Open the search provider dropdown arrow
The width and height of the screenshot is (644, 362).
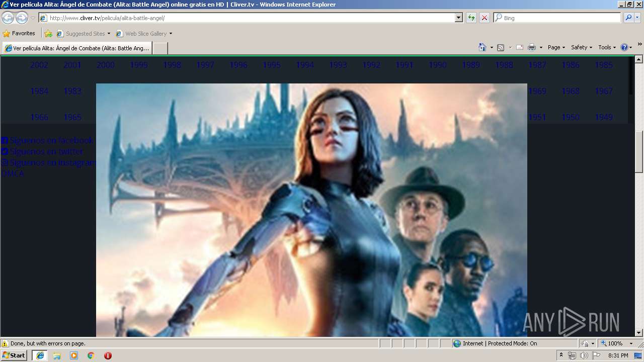click(x=637, y=18)
